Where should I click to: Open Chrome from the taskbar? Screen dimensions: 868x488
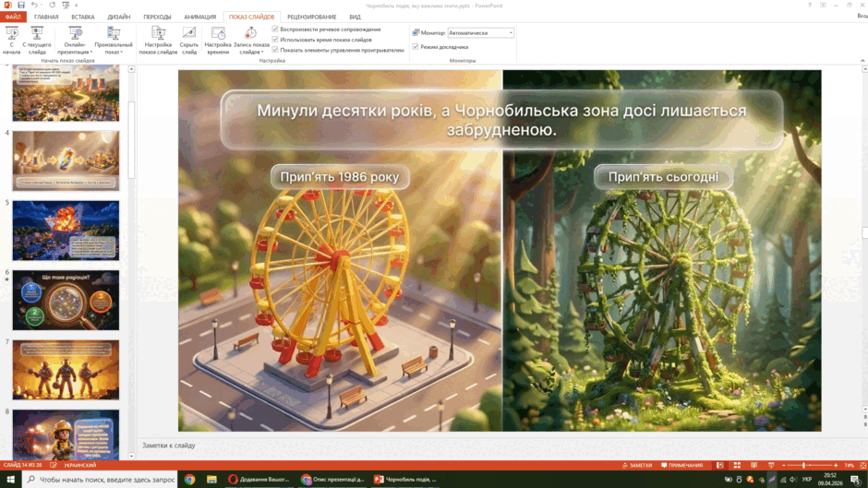point(190,479)
